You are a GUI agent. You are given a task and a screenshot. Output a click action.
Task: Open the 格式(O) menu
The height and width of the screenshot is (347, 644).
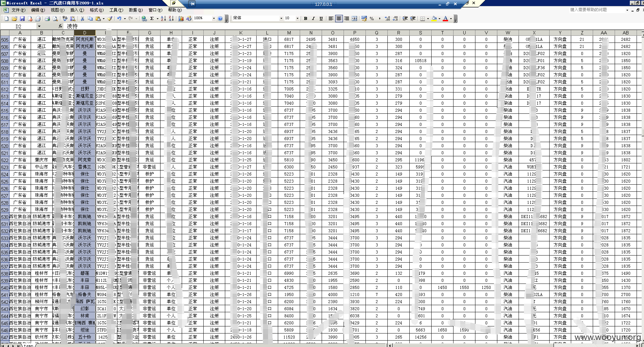coord(96,10)
